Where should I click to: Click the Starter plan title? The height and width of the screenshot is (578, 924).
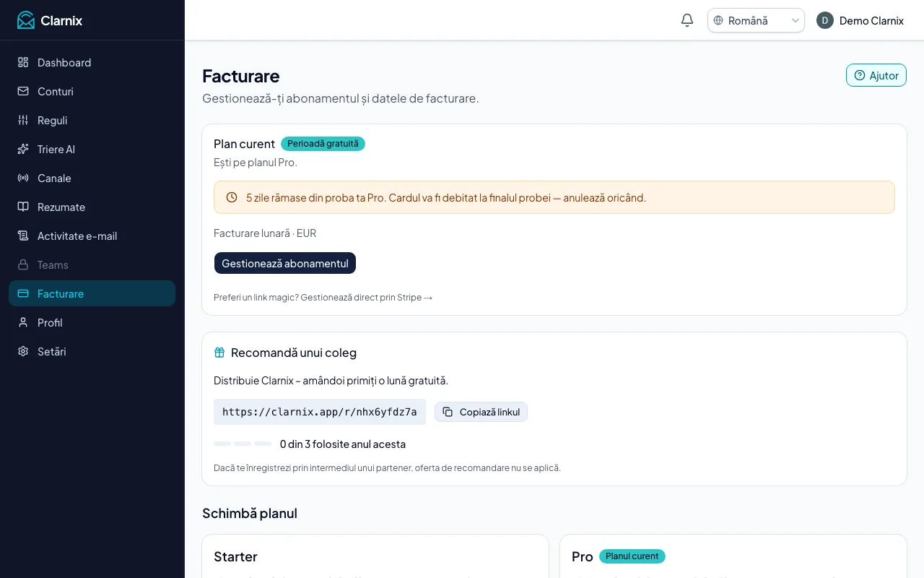pyautogui.click(x=235, y=556)
